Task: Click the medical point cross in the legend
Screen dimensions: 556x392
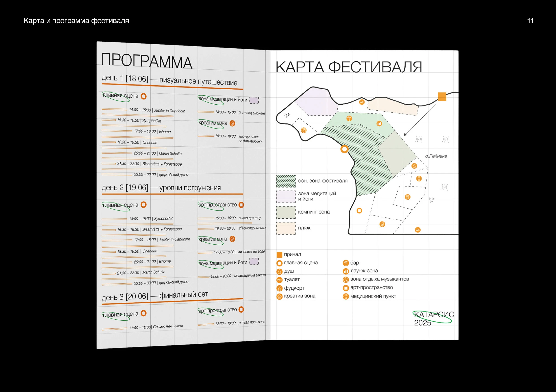Action: [x=345, y=296]
